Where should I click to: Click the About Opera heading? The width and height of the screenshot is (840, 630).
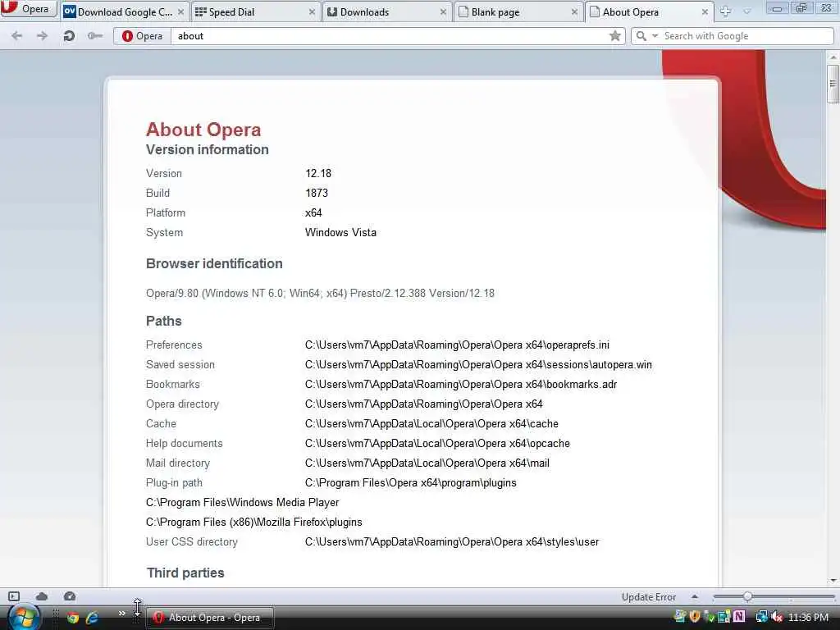pyautogui.click(x=203, y=130)
